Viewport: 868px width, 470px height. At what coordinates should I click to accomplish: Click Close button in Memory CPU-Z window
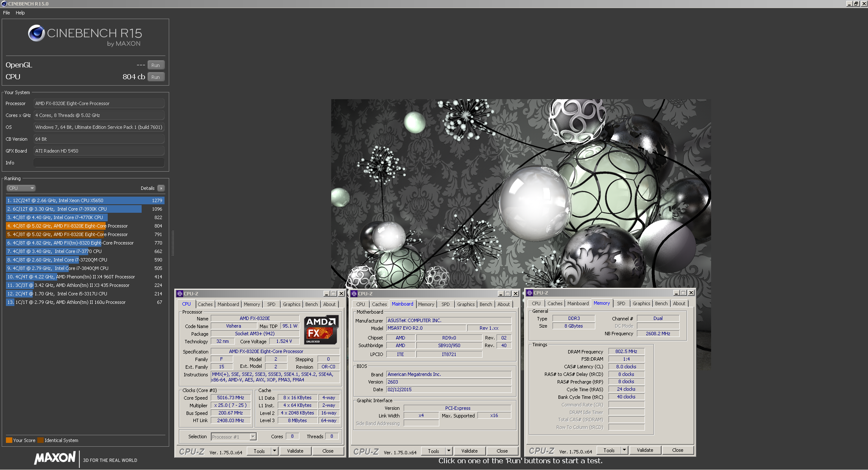678,450
